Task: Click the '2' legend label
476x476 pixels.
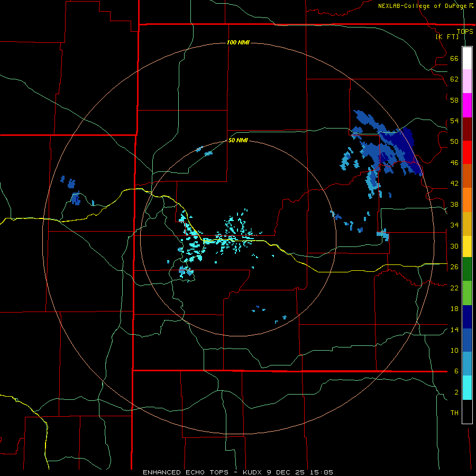Action: (456, 392)
